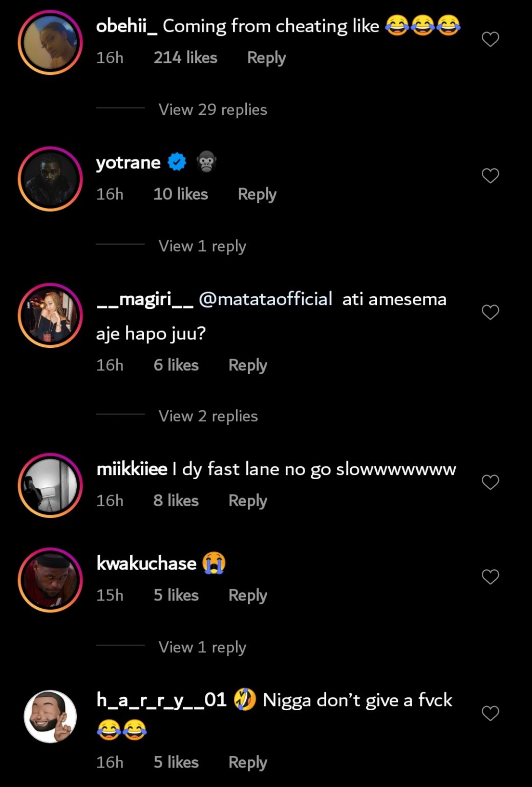Tap the heart on yotrane's comment
The height and width of the screenshot is (787, 532).
point(490,176)
